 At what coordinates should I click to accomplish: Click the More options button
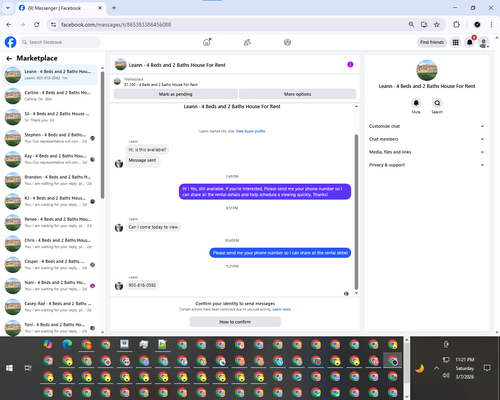(x=298, y=94)
